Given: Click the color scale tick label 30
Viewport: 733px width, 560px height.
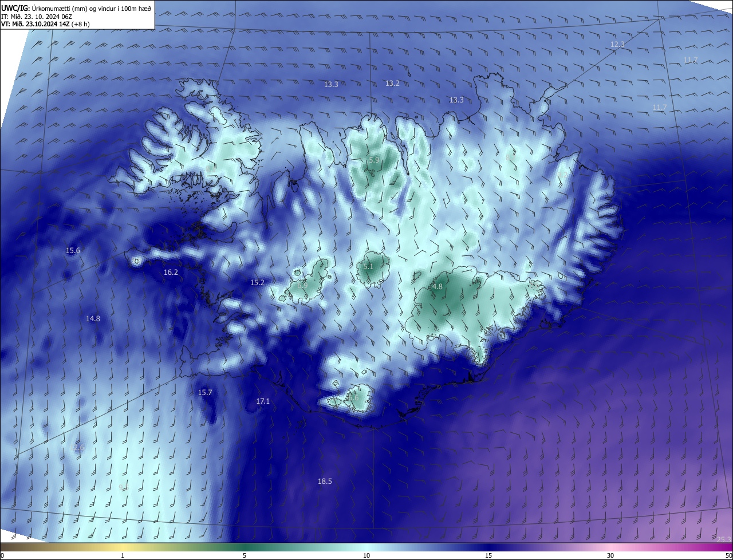Looking at the screenshot, I should [610, 555].
